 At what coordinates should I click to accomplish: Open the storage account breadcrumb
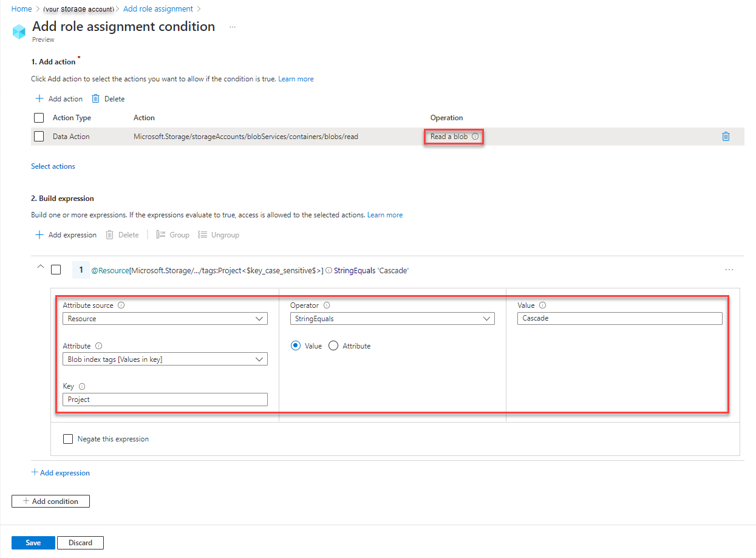[79, 9]
